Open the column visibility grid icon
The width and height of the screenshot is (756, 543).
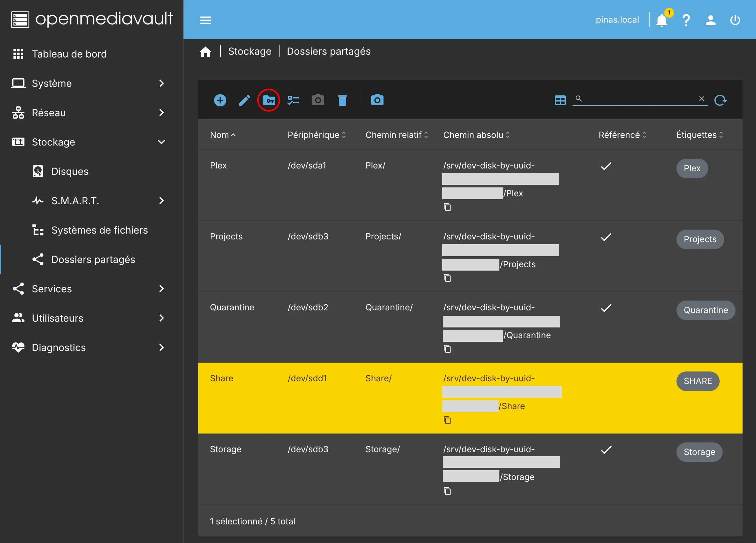coord(560,100)
